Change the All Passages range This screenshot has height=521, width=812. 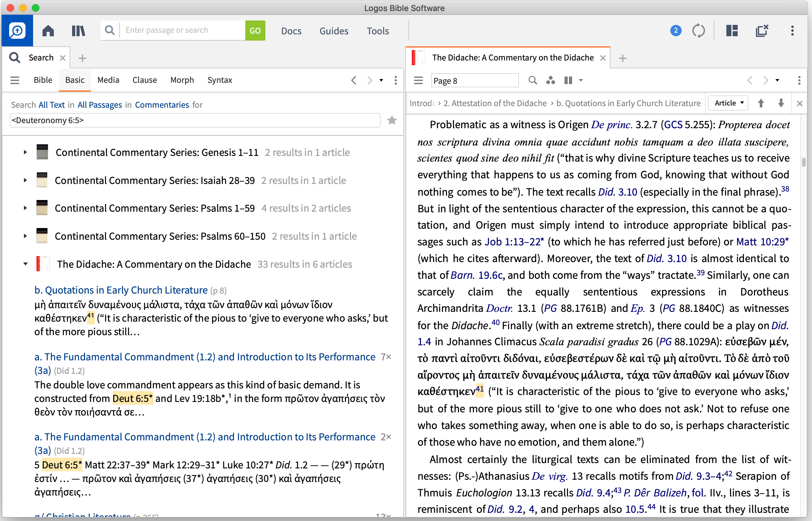tap(100, 105)
